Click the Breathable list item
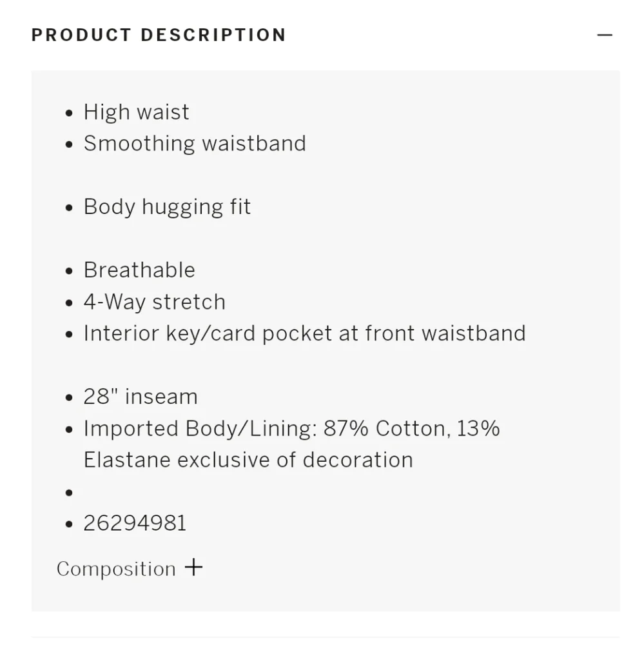Image resolution: width=644 pixels, height=645 pixels. coord(139,270)
